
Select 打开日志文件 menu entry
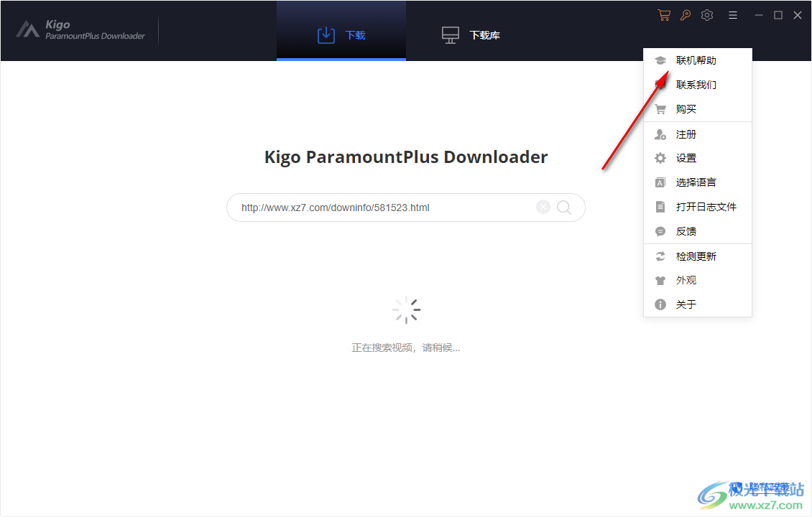[698, 207]
